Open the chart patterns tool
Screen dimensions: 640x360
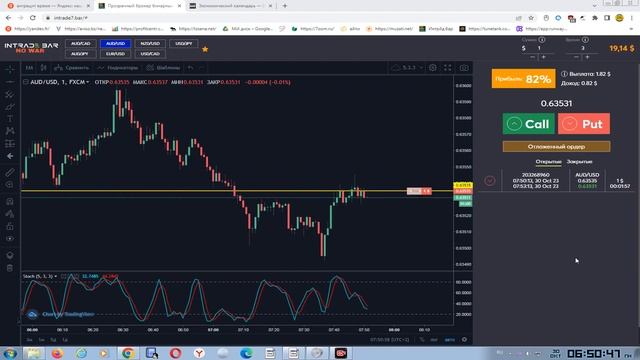tap(10, 131)
